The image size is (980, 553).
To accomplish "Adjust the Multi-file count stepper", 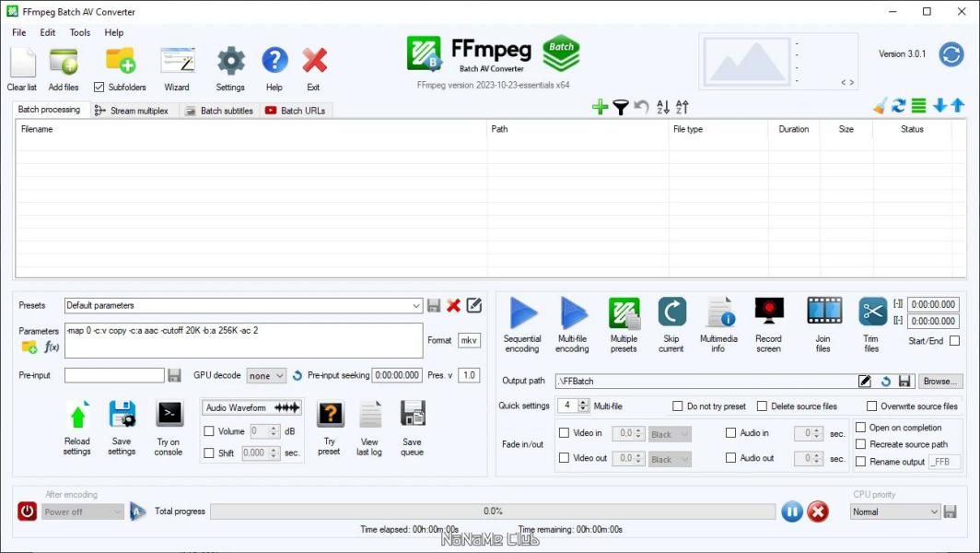I will (x=583, y=406).
